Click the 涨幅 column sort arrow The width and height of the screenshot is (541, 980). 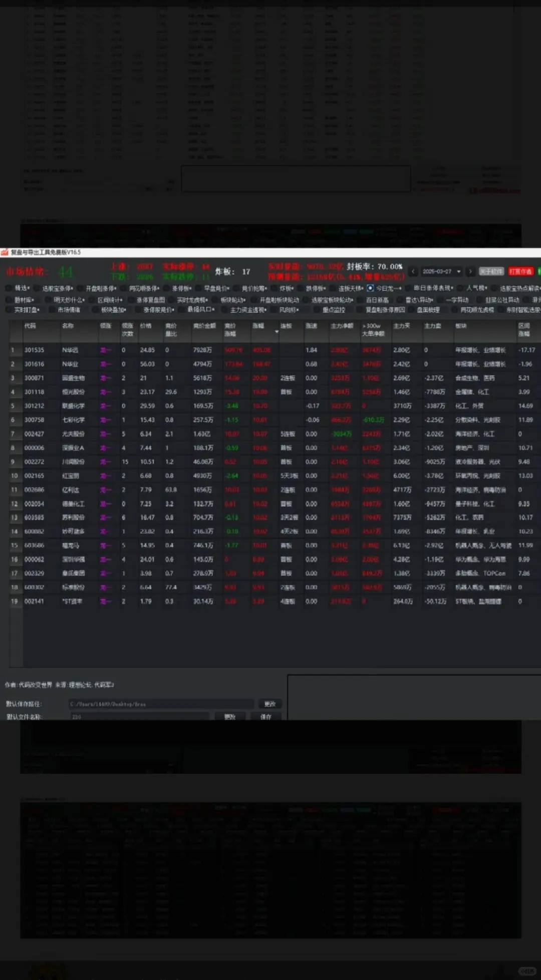(277, 332)
